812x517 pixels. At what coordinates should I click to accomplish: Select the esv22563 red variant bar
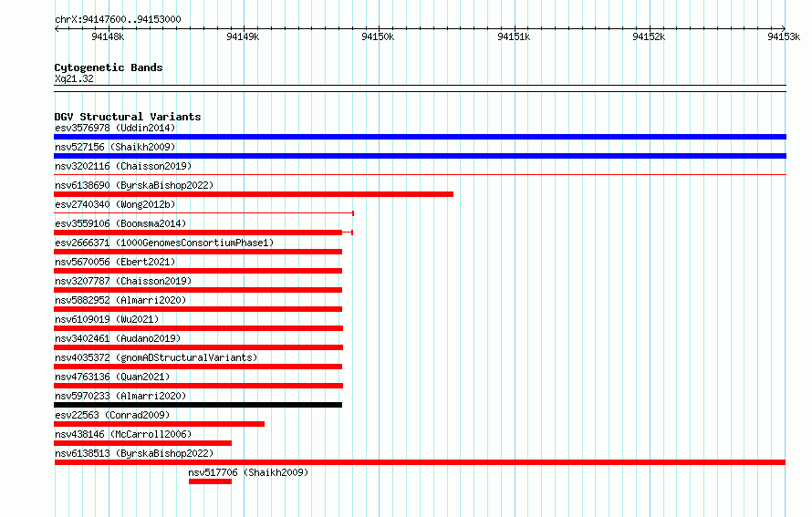tap(159, 424)
